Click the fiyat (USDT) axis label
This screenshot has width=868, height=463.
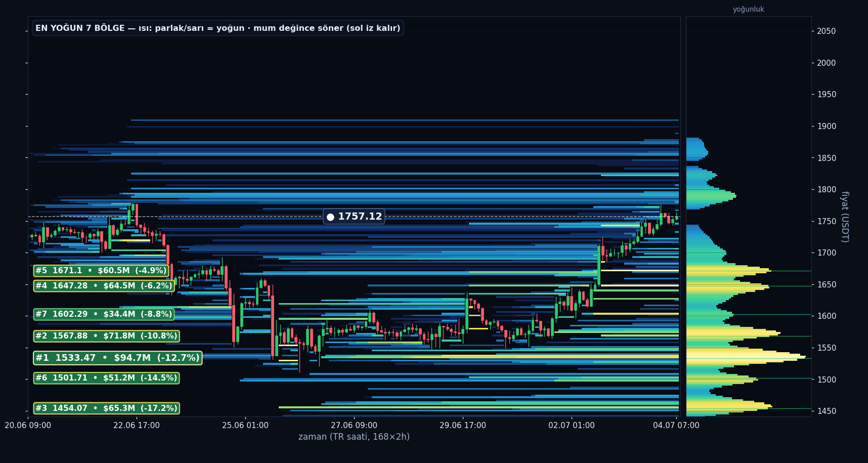point(844,217)
